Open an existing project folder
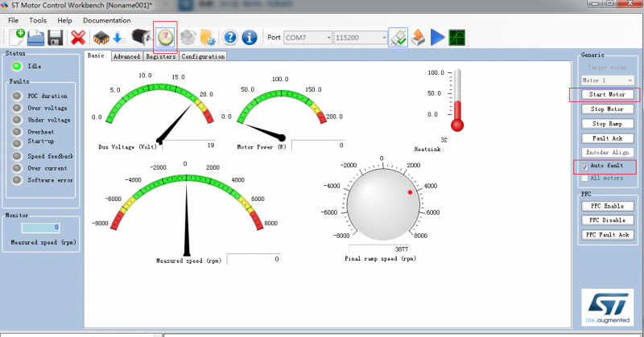 [36, 38]
